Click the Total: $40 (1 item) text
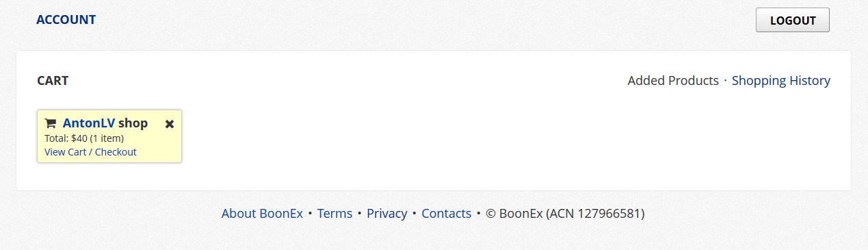 tap(84, 138)
